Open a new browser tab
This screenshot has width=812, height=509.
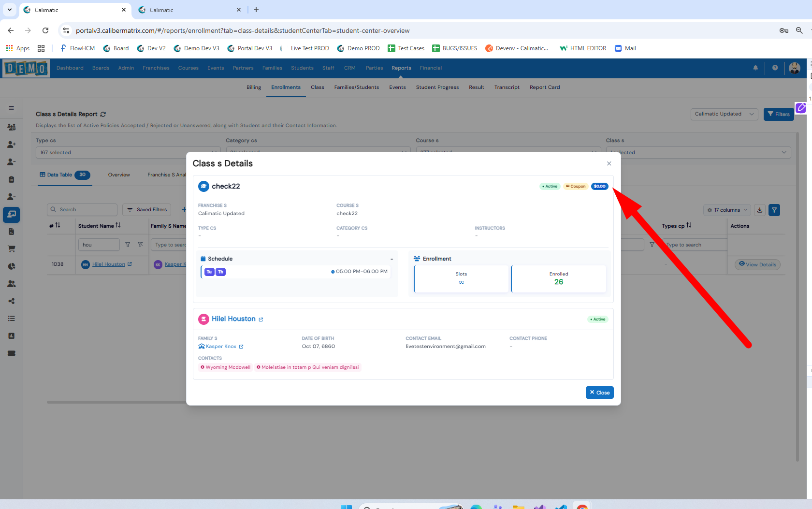pyautogui.click(x=256, y=10)
